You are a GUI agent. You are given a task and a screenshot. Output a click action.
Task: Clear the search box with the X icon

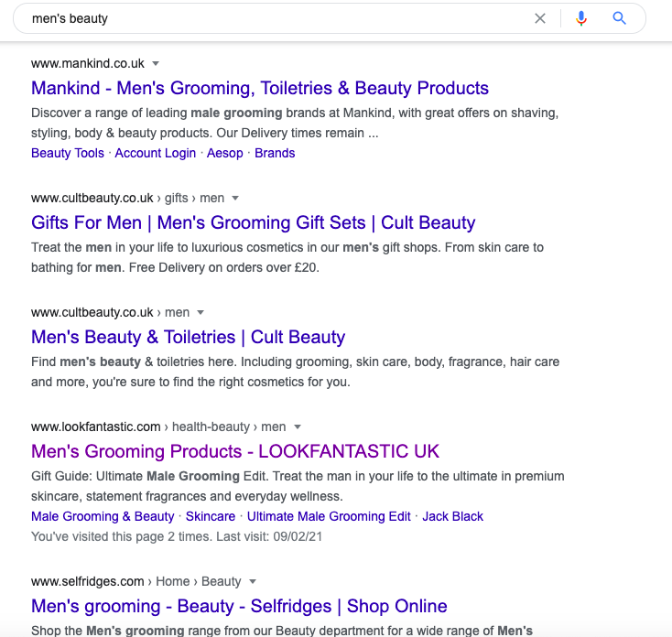click(x=540, y=18)
